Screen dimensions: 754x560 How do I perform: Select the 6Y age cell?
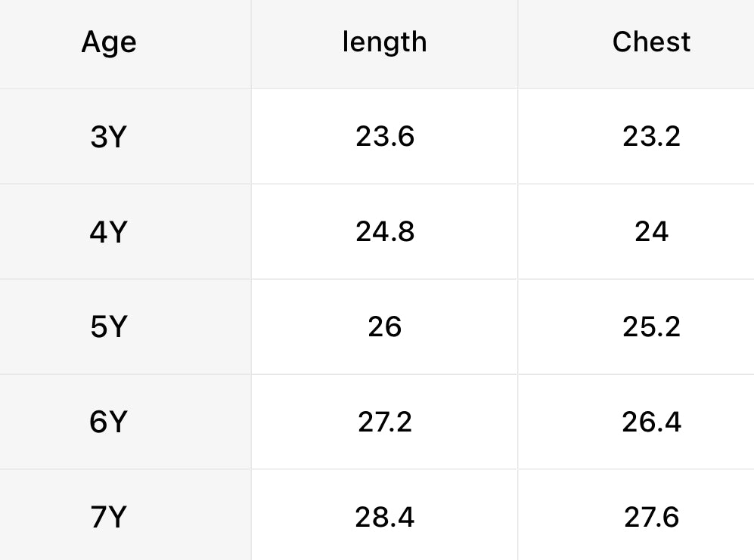[x=107, y=422]
